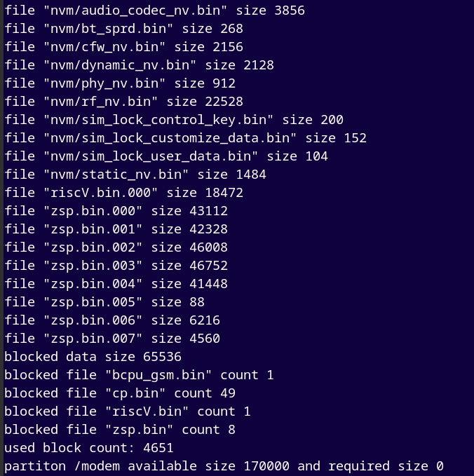Screen dimensions: 474x476
Task: Click the nvm/phy_nv.bin size 912 line
Action: [120, 83]
